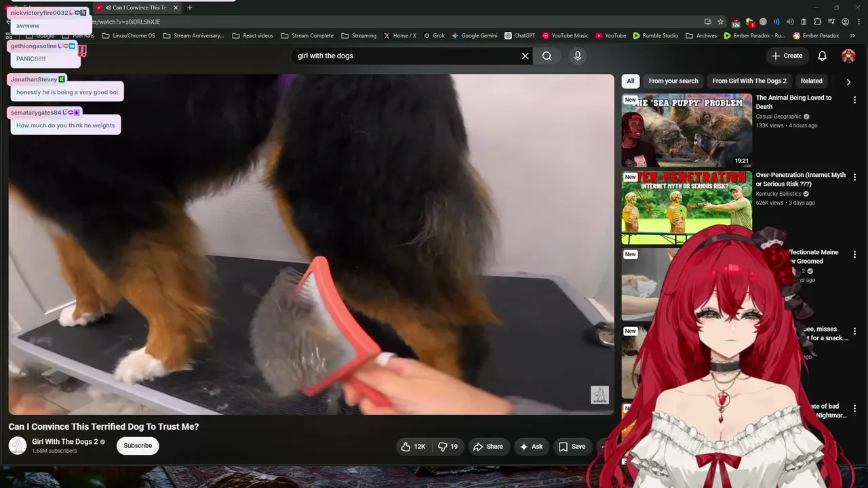Select the 'All' filter chip
Screen dimensions: 868x488
[x=631, y=81]
